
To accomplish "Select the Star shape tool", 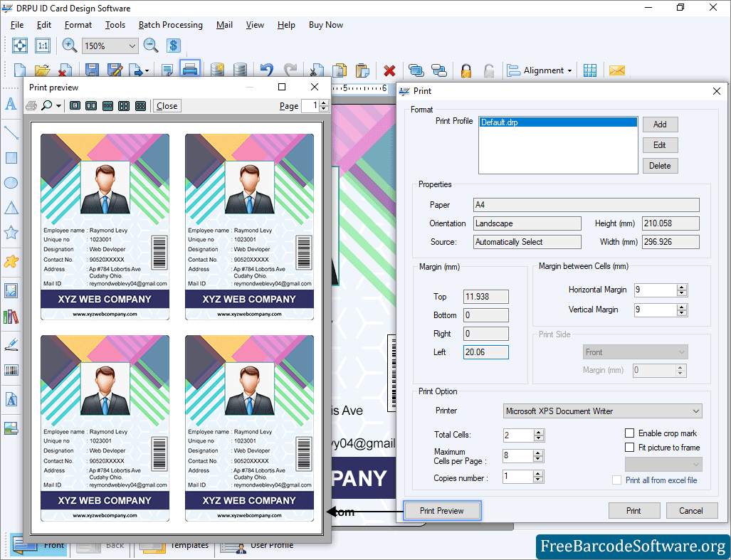I will click(11, 232).
